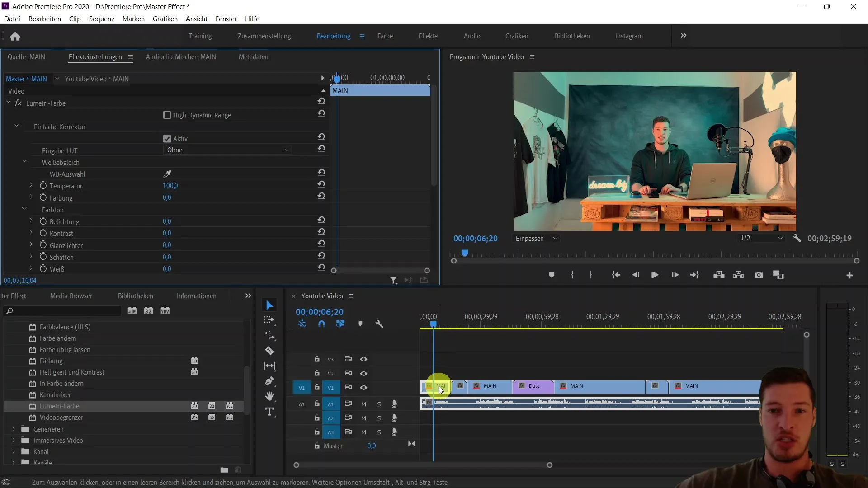Viewport: 868px width, 488px height.
Task: Click new bin folder icon in effects panel
Action: pyautogui.click(x=224, y=470)
